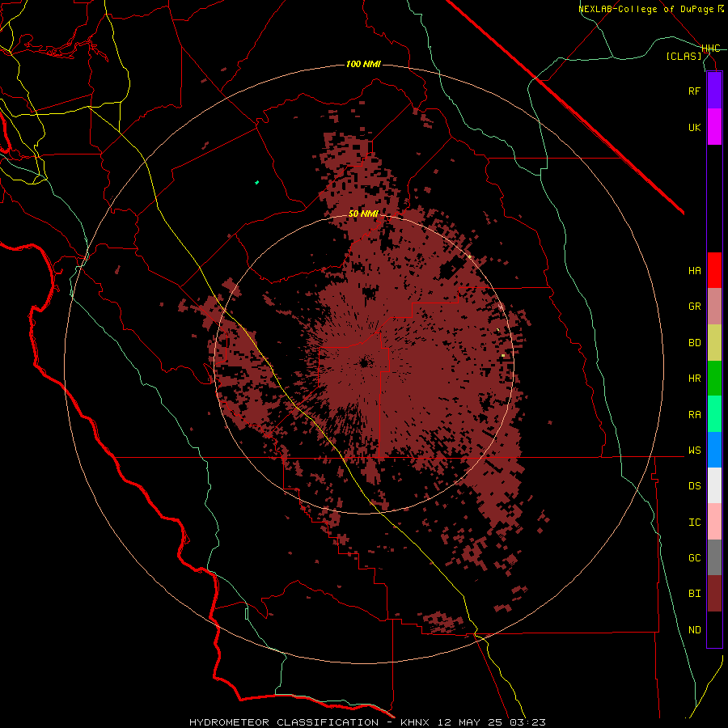Click the 'BI' legend label
This screenshot has height=728, width=728.
694,594
